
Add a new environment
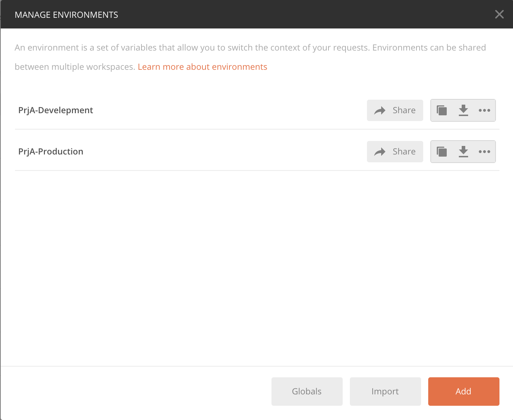[464, 392]
